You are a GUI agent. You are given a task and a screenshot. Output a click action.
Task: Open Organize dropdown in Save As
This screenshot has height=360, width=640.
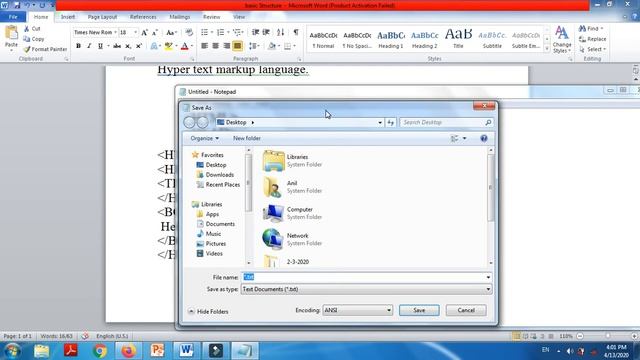(x=204, y=138)
